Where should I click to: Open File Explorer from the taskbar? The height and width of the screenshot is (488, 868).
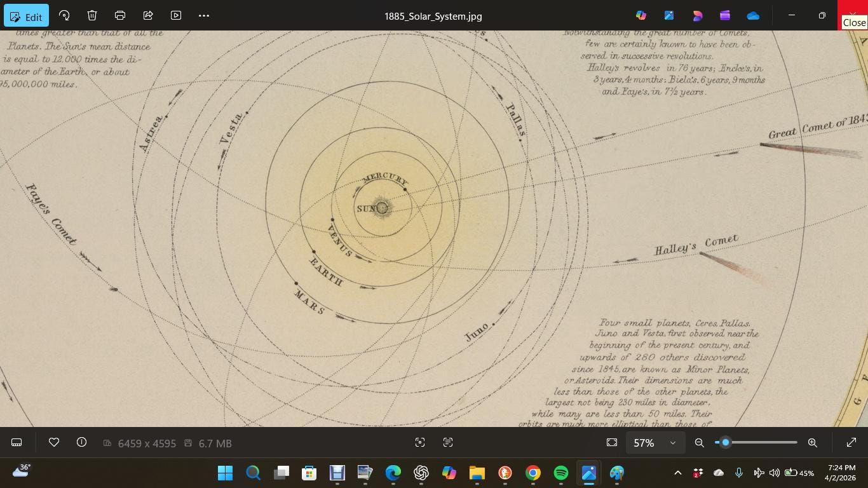click(x=477, y=473)
